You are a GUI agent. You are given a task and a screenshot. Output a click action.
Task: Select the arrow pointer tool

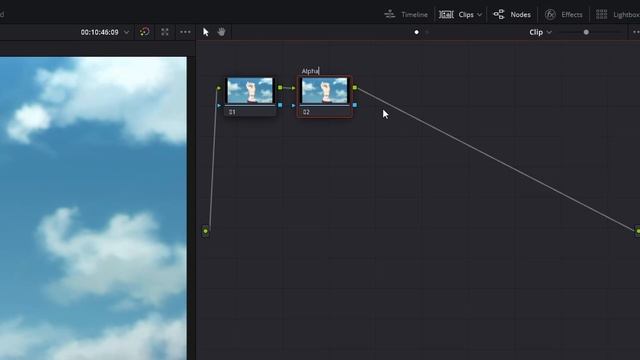click(206, 32)
